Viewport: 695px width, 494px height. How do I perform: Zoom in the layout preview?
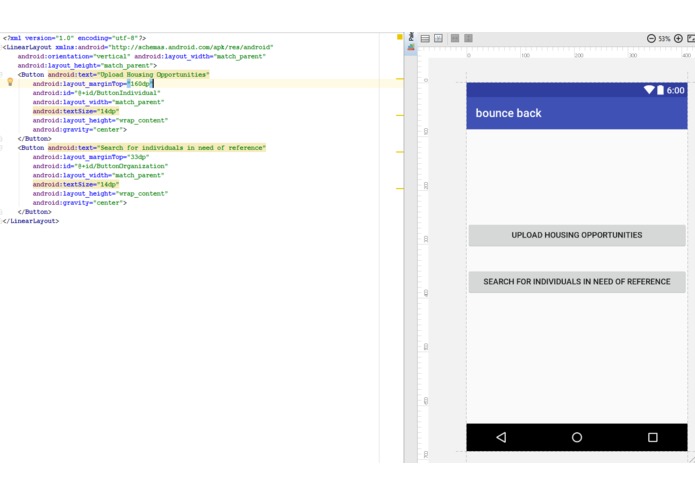(678, 39)
